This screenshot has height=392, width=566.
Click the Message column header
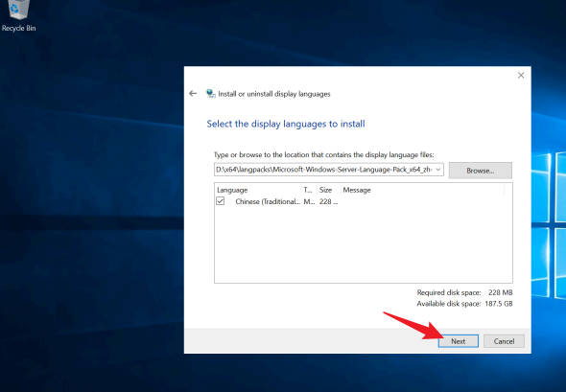pyautogui.click(x=357, y=190)
